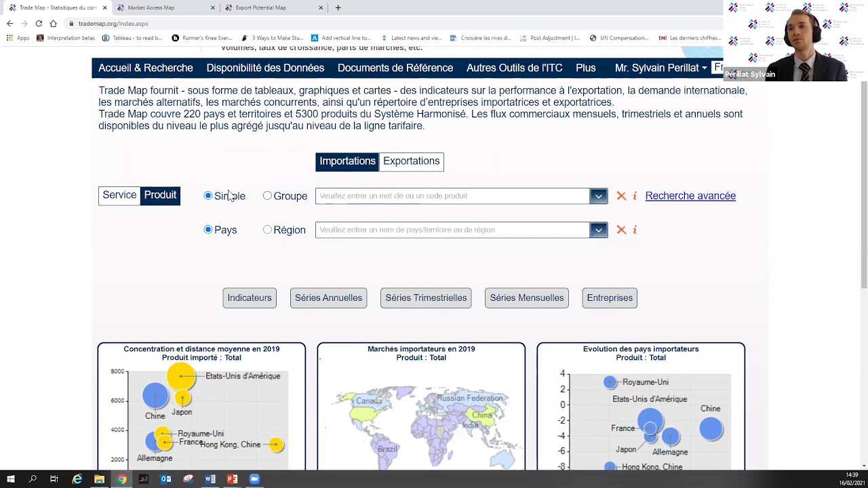Image resolution: width=868 pixels, height=488 pixels.
Task: Close the Market Access Map tab
Action: pyautogui.click(x=213, y=7)
